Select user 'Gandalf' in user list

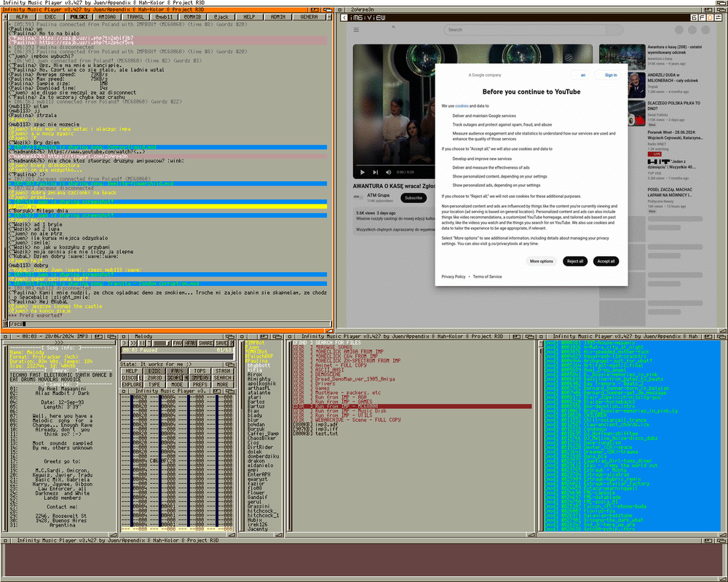[257, 497]
